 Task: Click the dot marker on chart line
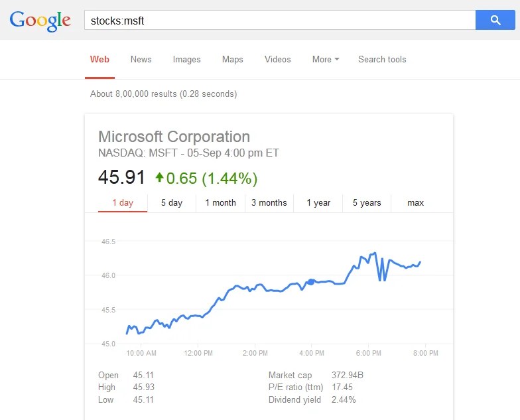point(310,282)
